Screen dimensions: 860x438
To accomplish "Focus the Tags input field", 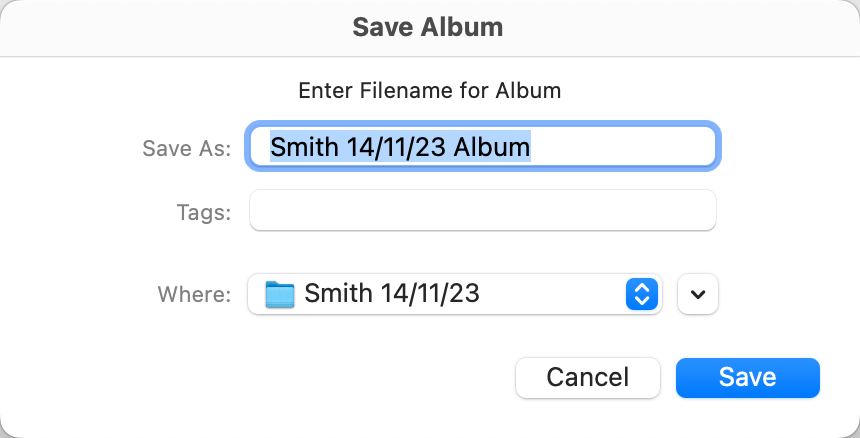I will (x=482, y=211).
